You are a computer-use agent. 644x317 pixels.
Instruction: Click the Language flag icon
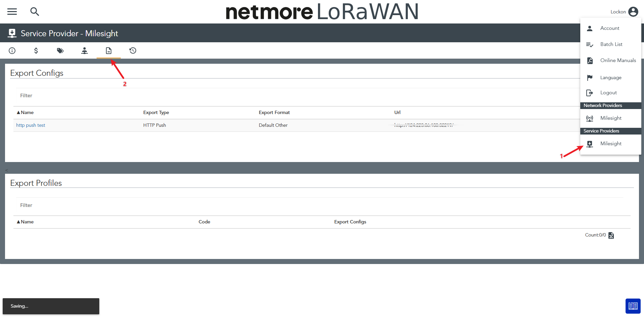tap(590, 78)
